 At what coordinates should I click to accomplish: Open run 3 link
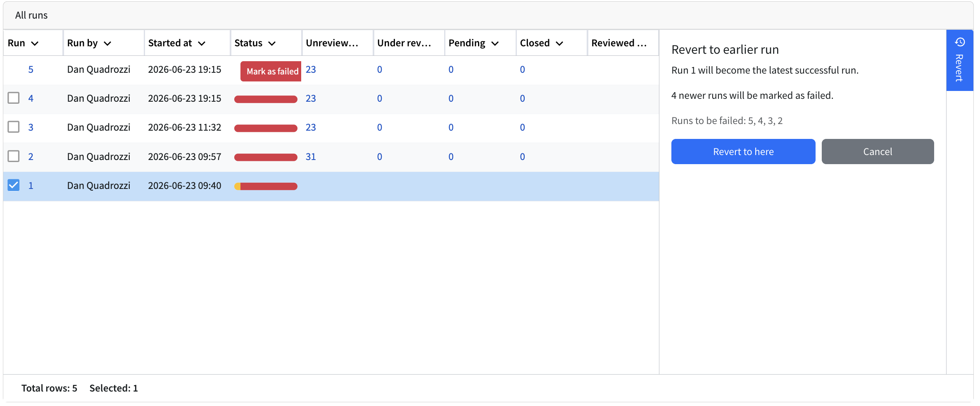31,127
